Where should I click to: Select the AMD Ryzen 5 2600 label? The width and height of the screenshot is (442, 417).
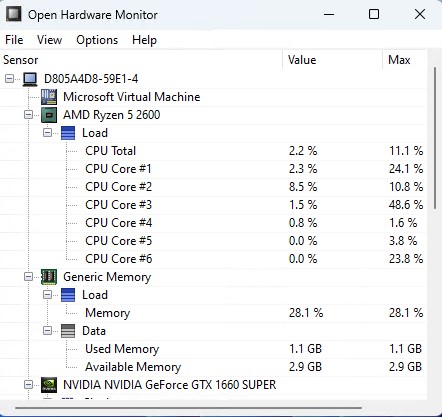[x=112, y=115]
